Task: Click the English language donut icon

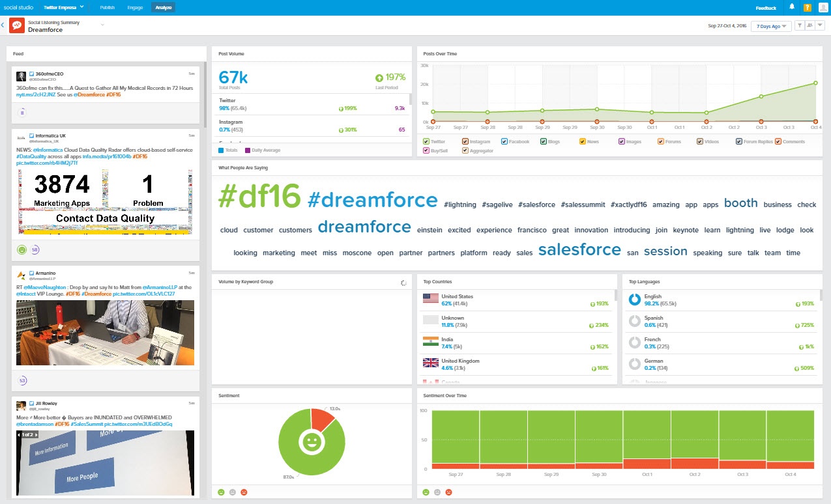Action: pyautogui.click(x=634, y=300)
